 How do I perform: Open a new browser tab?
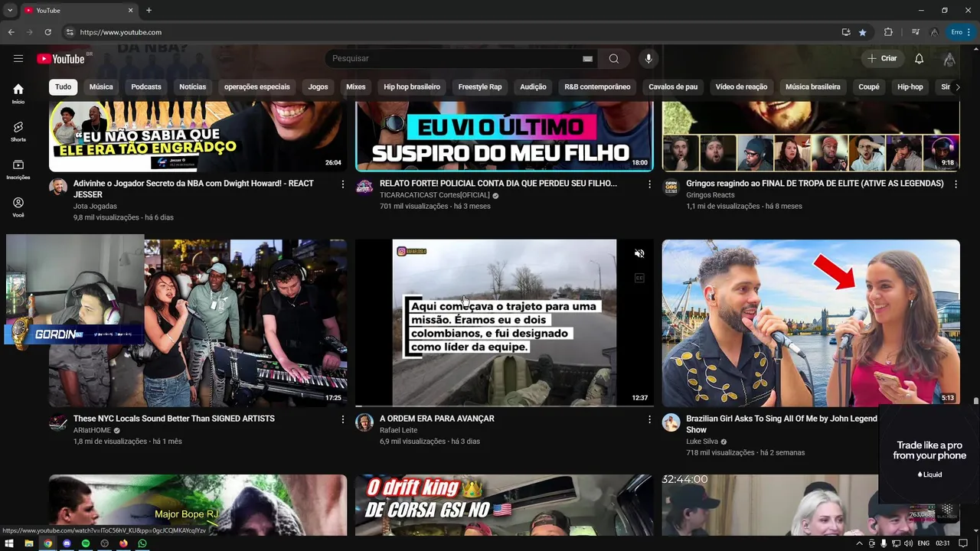[x=149, y=10]
